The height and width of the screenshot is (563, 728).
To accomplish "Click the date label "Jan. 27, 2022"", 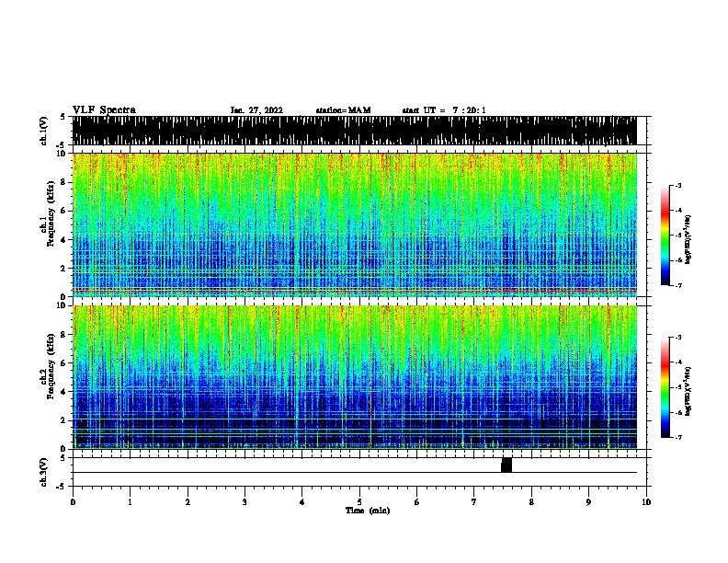I will 256,110.
